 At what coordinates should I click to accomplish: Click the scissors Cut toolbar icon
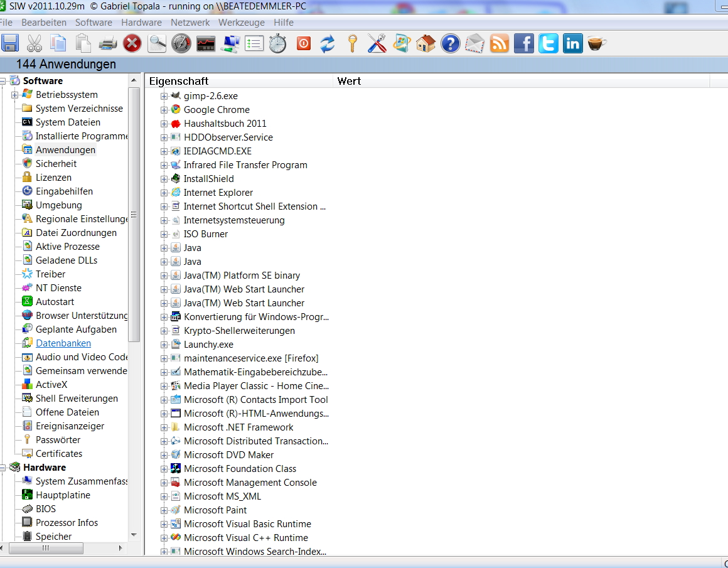[x=35, y=43]
